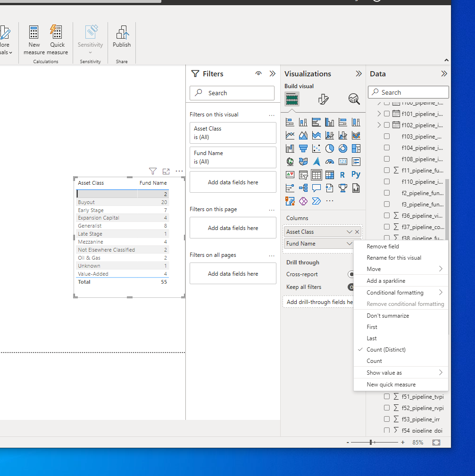
Task: Click the Filters pane Search box
Action: coord(232,93)
